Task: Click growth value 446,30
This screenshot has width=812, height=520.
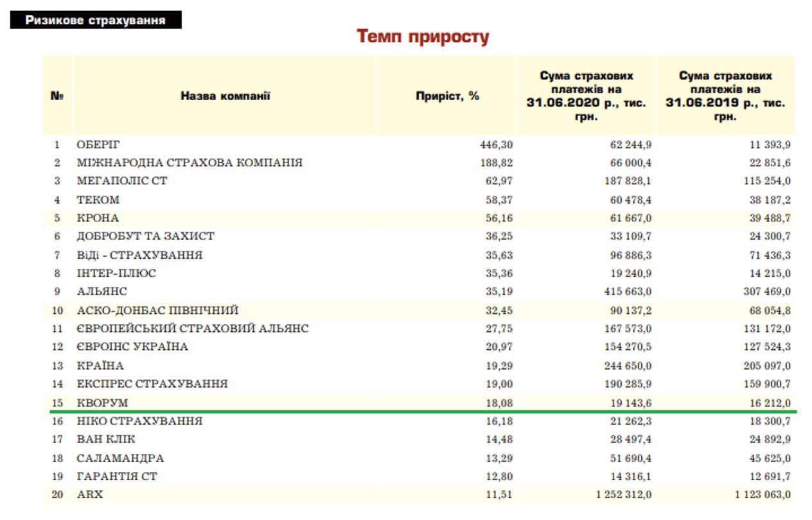Action: 496,144
